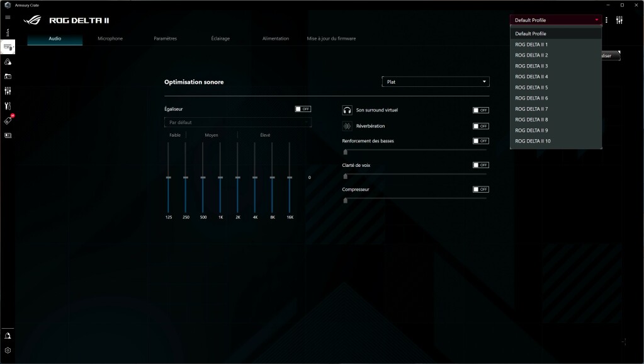The height and width of the screenshot is (364, 644).
Task: Click the 8K equalizer band slider
Action: point(272,178)
